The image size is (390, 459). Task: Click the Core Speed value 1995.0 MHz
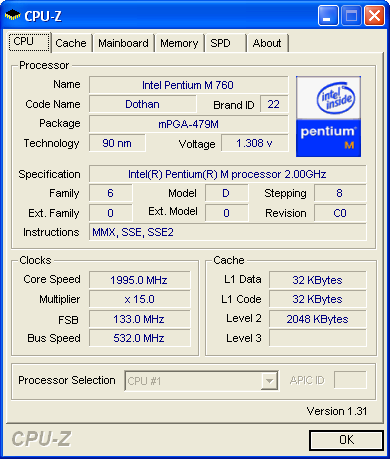[139, 280]
